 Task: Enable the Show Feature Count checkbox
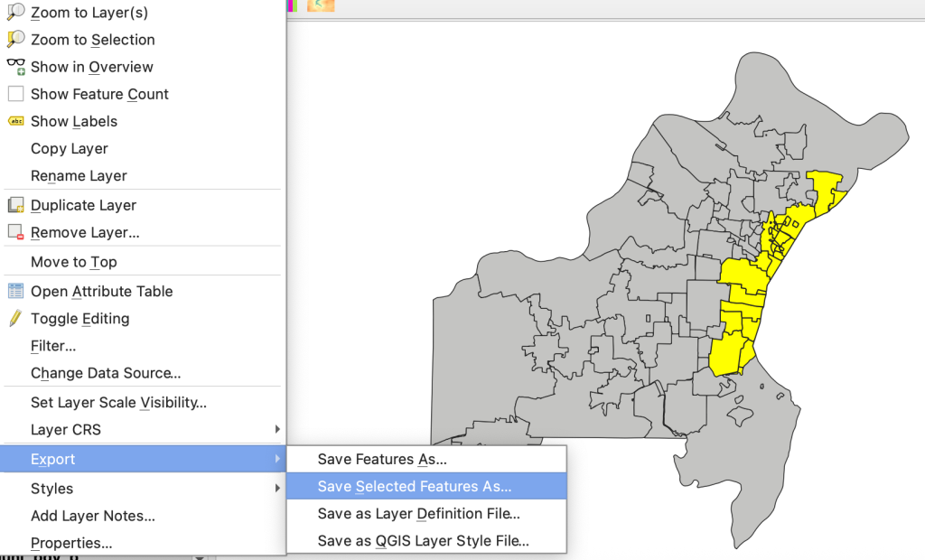click(x=15, y=94)
